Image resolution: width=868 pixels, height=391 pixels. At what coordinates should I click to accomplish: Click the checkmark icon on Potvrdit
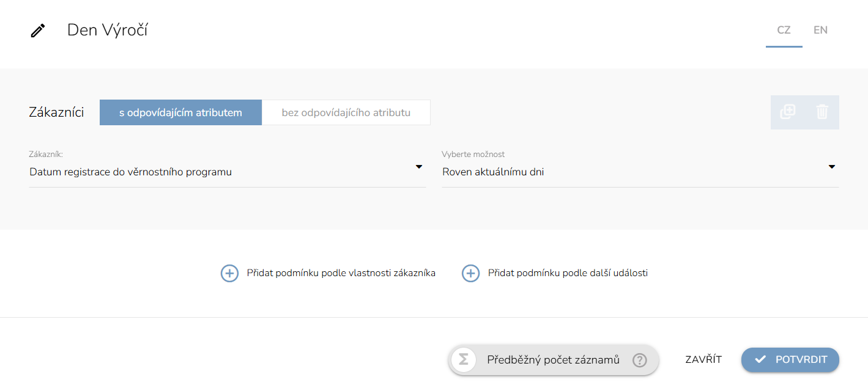[x=760, y=360]
